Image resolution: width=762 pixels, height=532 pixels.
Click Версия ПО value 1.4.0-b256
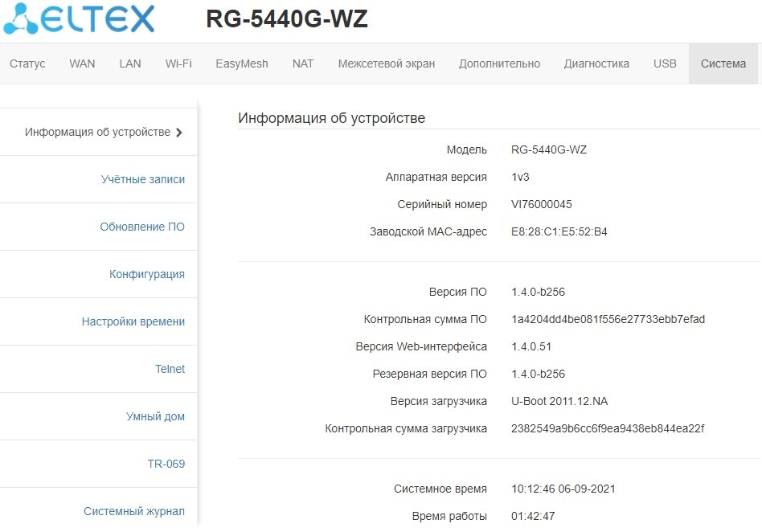538,292
